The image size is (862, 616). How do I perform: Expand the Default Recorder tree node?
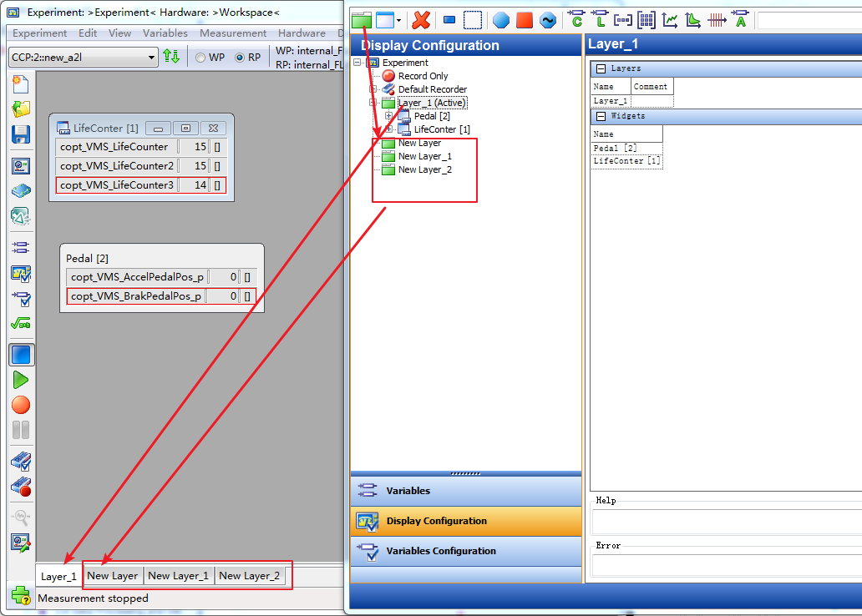[x=373, y=89]
